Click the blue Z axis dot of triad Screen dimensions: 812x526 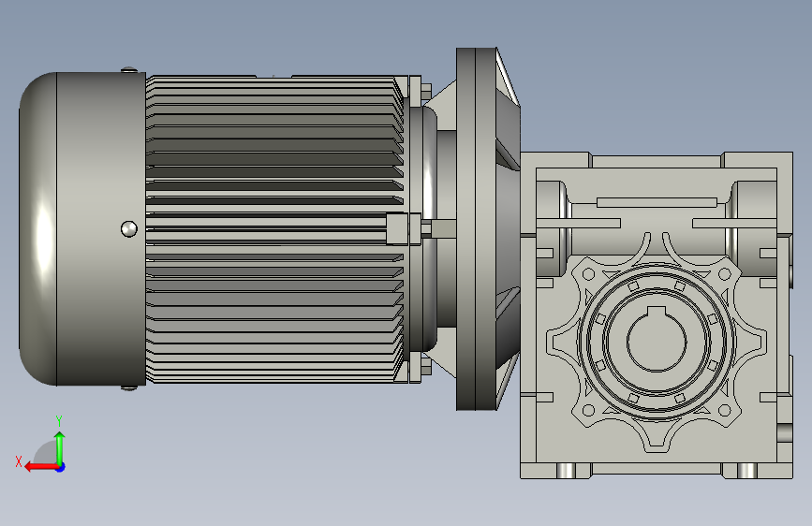pos(61,467)
